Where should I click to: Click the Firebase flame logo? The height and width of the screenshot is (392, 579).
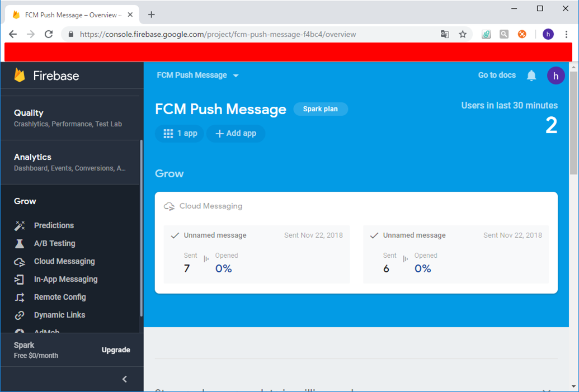(x=20, y=75)
